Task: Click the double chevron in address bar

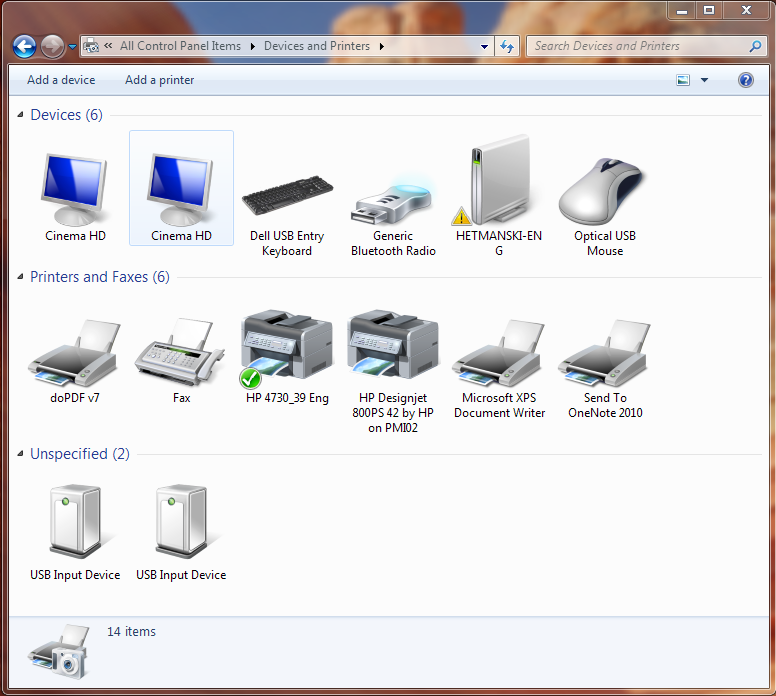Action: coord(108,46)
